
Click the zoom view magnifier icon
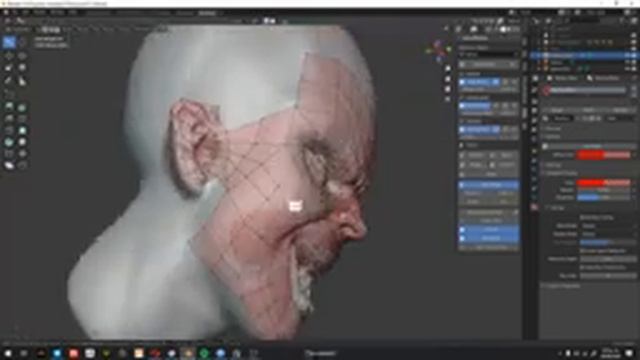pos(448,68)
